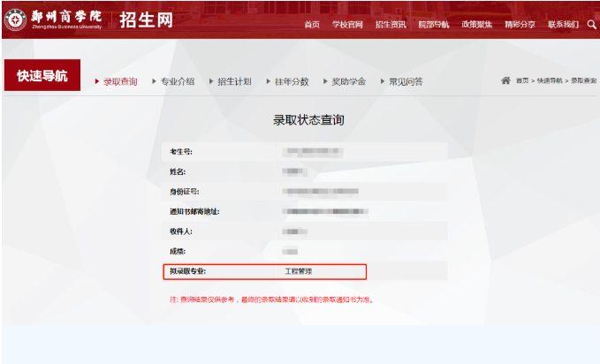Viewport: 600px width, 364px height.
Task: Click the red 快速导航 button
Action: coord(42,76)
